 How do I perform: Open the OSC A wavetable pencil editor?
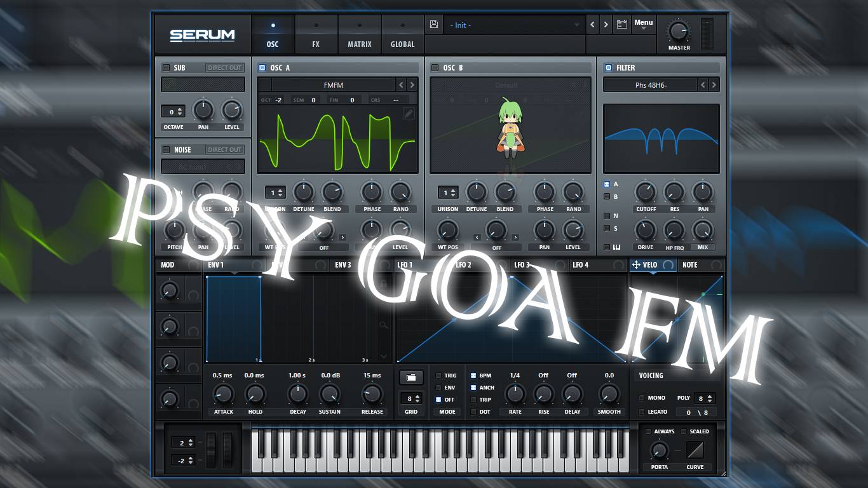[409, 113]
